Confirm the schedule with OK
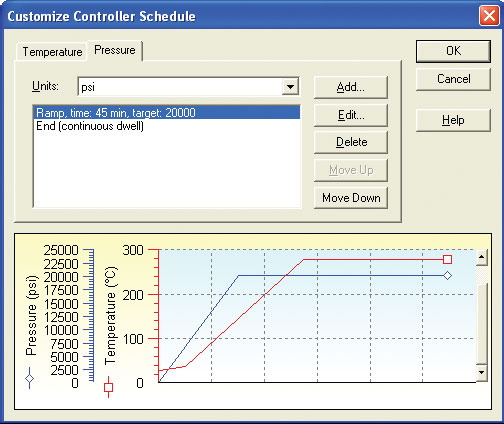The width and height of the screenshot is (504, 424). [x=453, y=51]
